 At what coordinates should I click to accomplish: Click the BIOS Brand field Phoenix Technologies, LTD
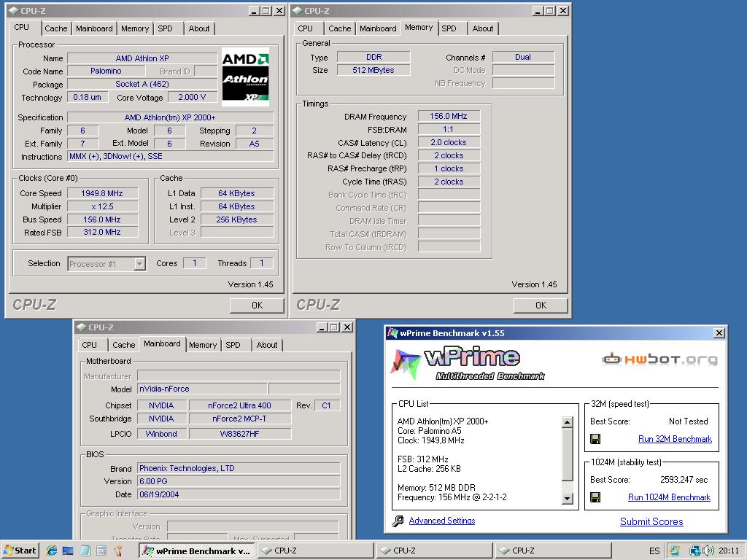(239, 469)
